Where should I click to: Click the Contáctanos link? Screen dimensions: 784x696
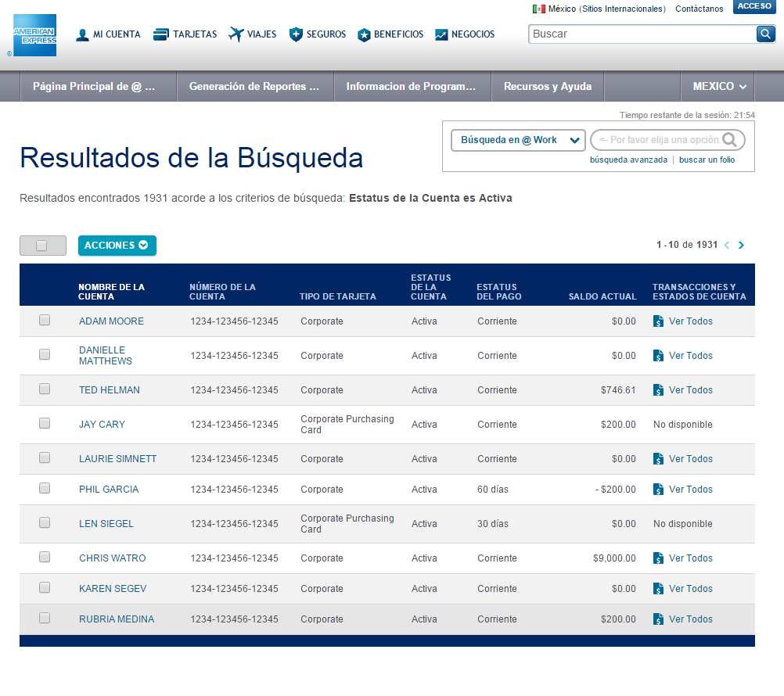point(699,9)
